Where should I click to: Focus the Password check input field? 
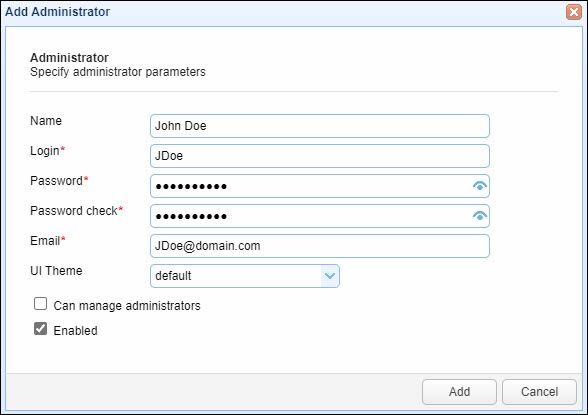[311, 216]
